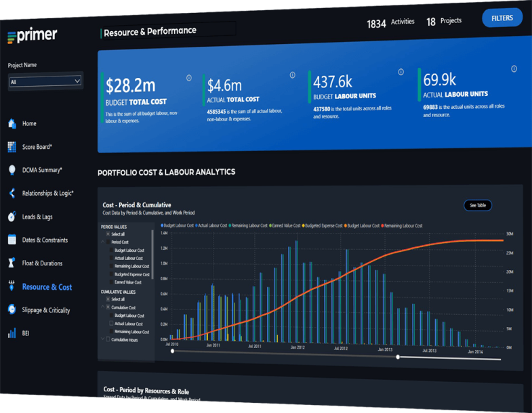Screen dimensions: 532x413
Task: Check Earned Value Cost checkbox
Action: tap(112, 282)
